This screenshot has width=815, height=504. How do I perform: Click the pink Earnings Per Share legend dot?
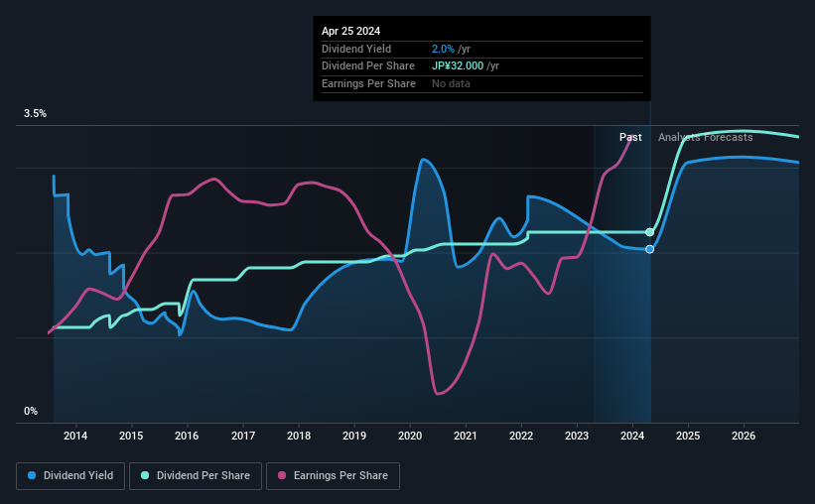pos(282,475)
